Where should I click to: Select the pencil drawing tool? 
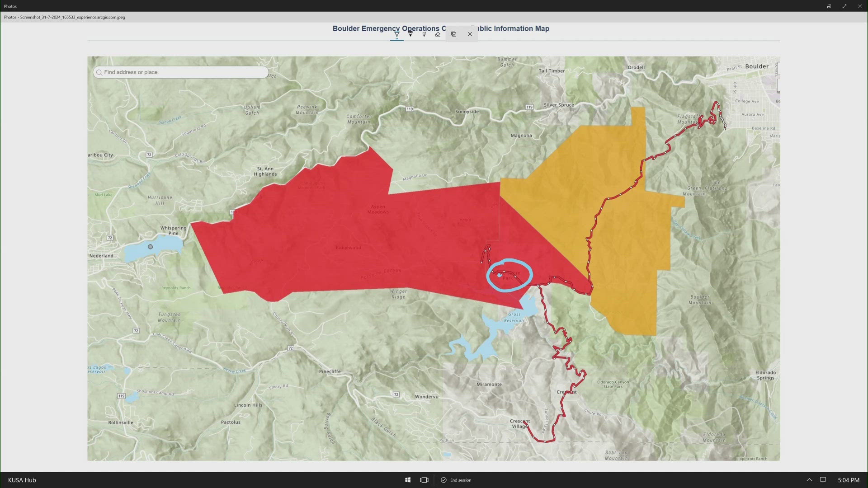(424, 34)
